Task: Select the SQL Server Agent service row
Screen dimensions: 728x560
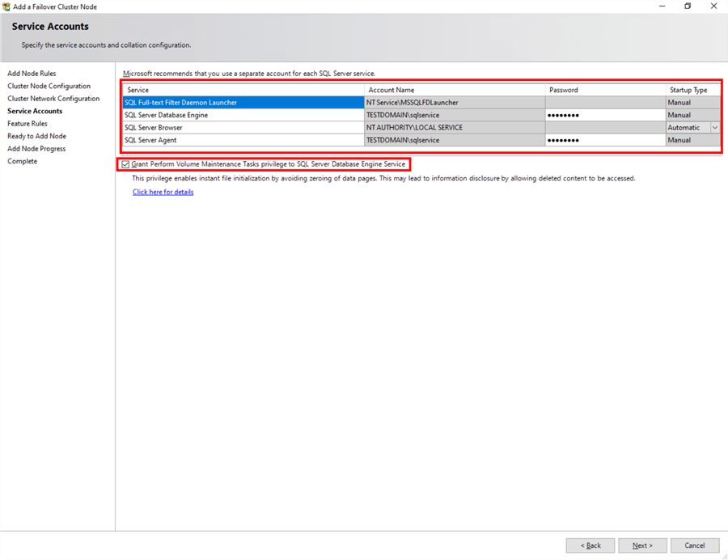Action: (243, 140)
